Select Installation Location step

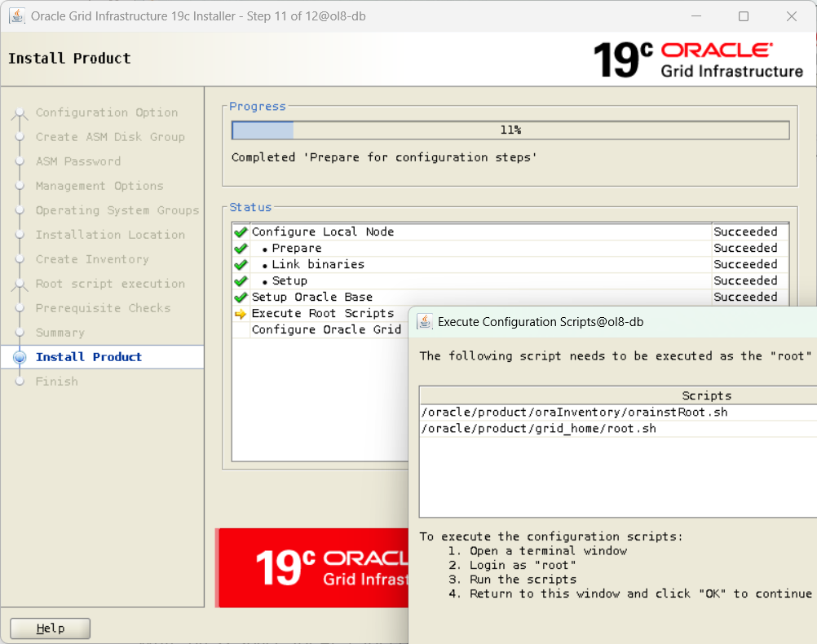point(110,235)
